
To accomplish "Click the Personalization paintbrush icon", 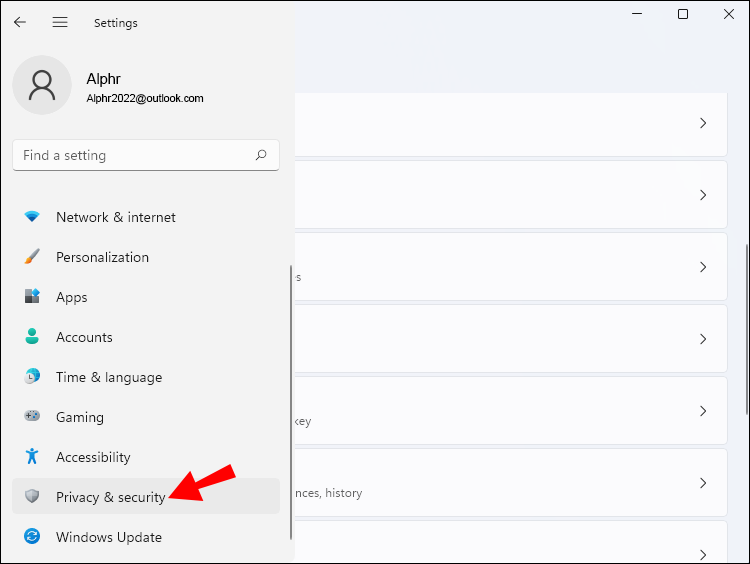I will pos(32,257).
